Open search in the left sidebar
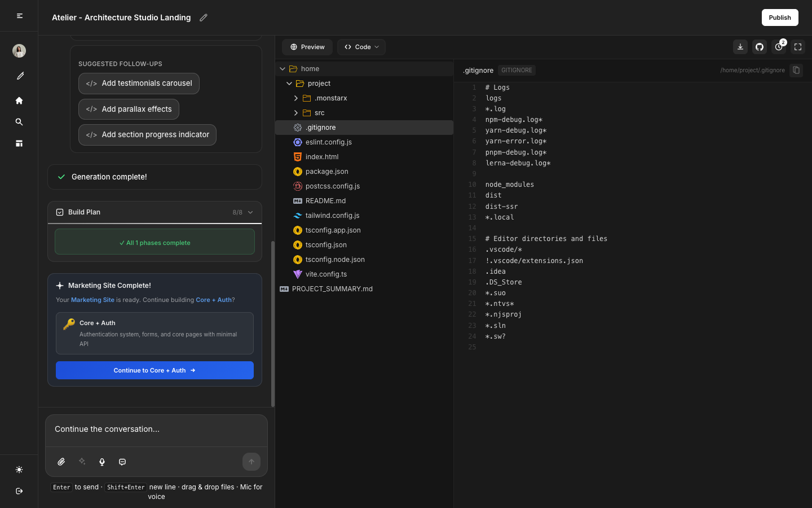812x508 pixels. pos(19,122)
